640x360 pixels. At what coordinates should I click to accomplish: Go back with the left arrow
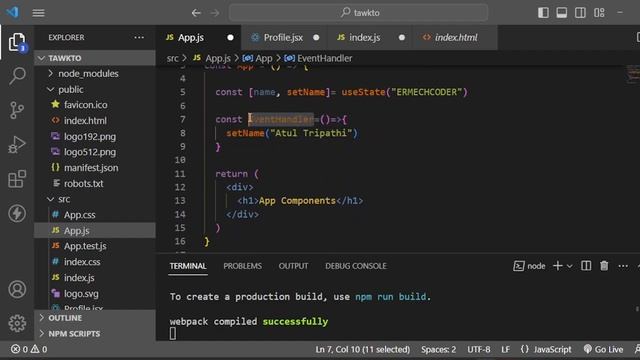pos(196,13)
